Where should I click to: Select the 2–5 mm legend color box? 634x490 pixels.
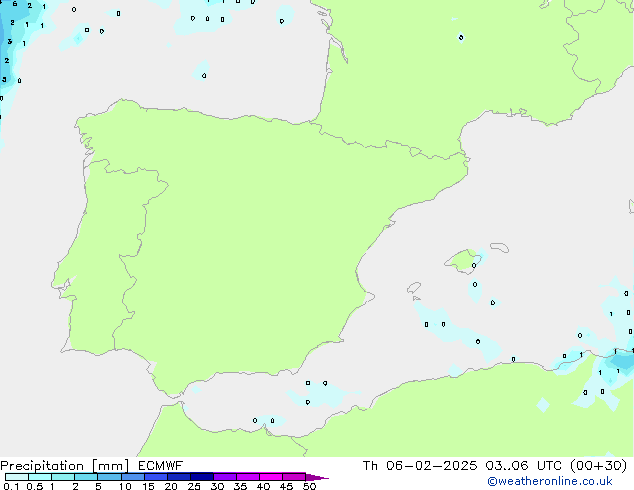pyautogui.click(x=86, y=477)
